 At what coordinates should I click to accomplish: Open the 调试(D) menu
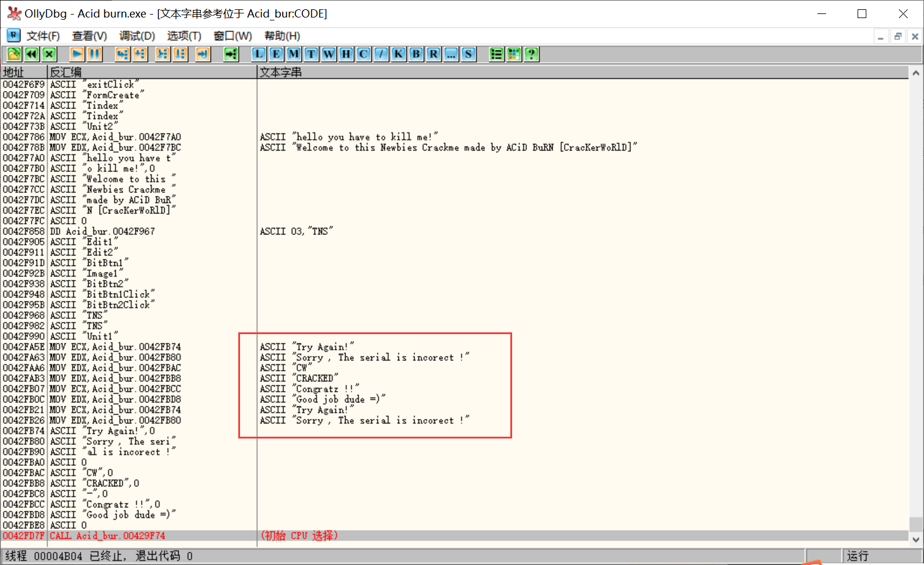tap(137, 36)
